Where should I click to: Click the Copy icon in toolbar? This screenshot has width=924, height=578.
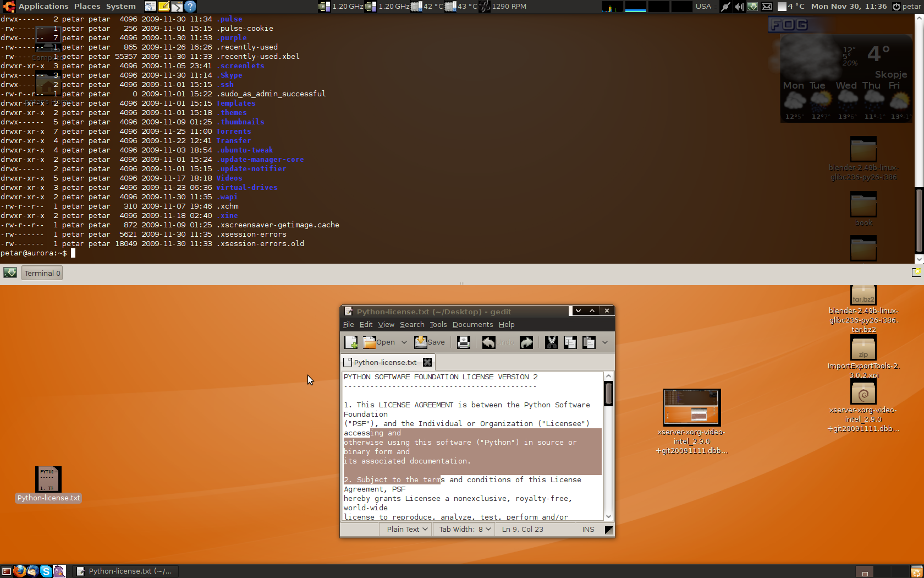pyautogui.click(x=570, y=342)
